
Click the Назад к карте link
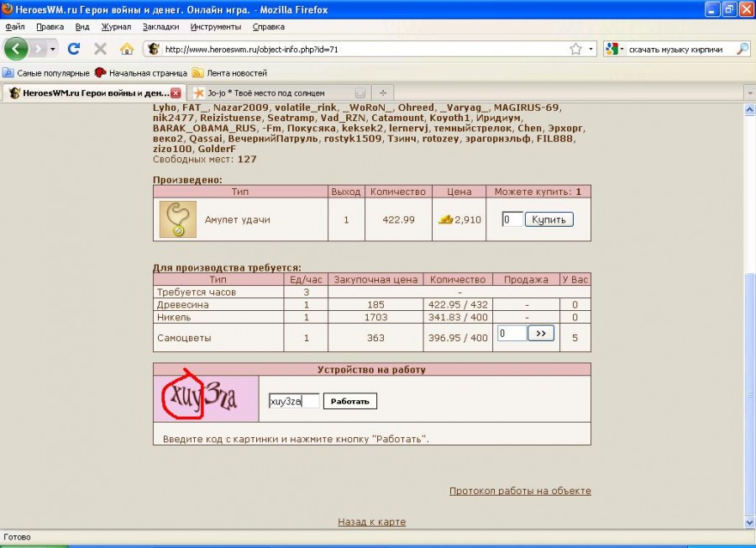(x=372, y=521)
